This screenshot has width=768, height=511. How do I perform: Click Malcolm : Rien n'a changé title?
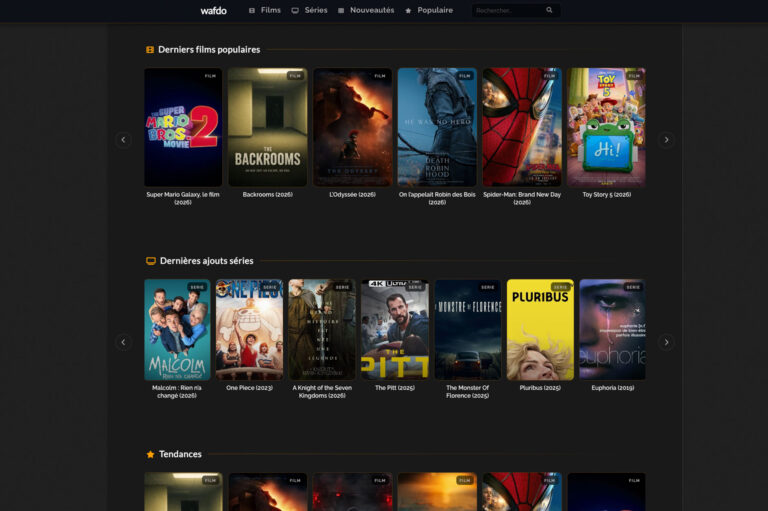[x=177, y=391]
